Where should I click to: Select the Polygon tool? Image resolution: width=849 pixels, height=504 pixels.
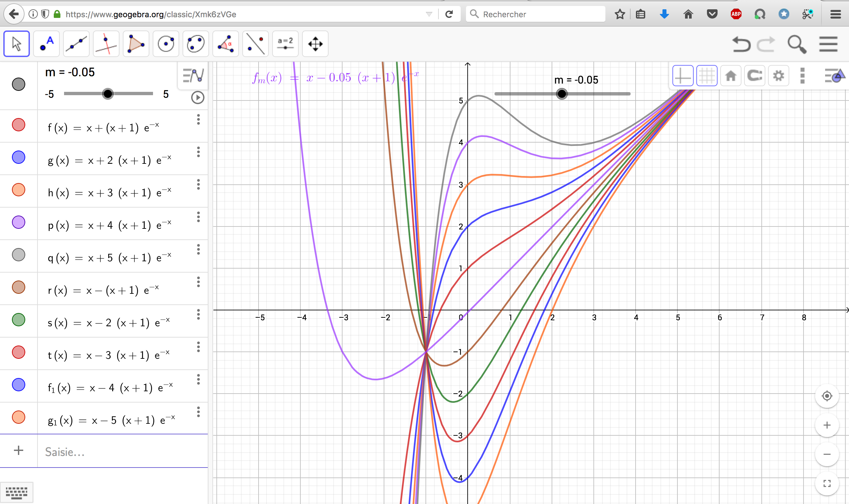pyautogui.click(x=136, y=44)
